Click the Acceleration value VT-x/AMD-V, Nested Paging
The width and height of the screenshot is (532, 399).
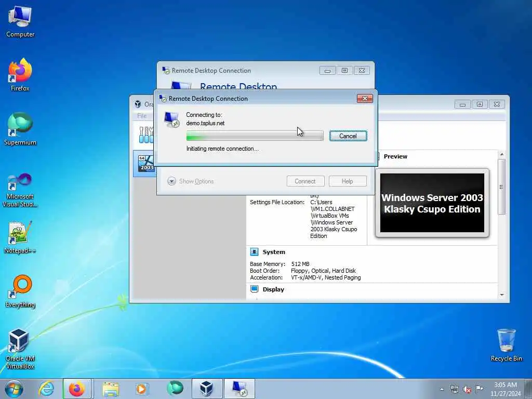pos(326,277)
